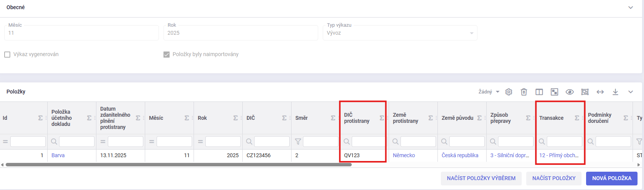
Task: Click the DIČ protistrany filter input field
Action: 368,142
